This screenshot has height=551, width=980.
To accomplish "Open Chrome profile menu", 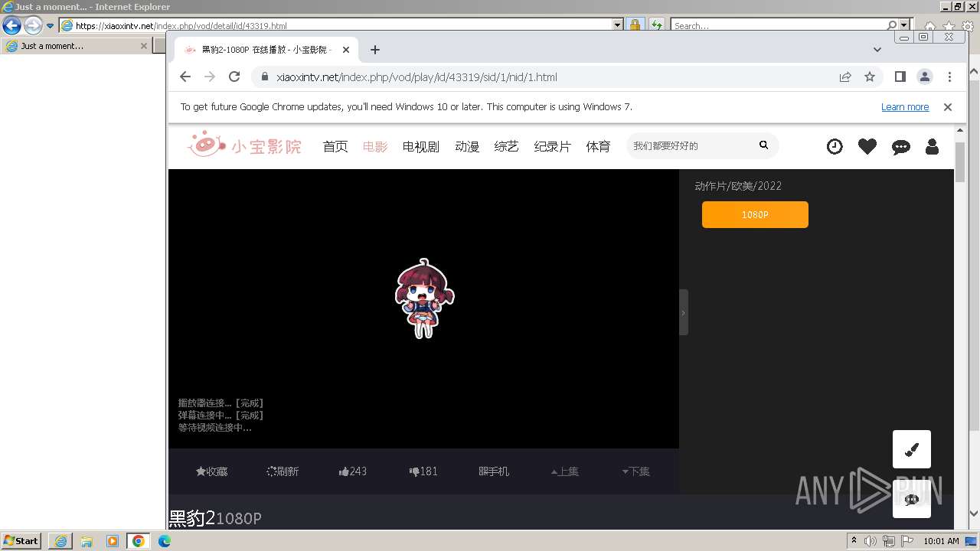I will click(925, 77).
